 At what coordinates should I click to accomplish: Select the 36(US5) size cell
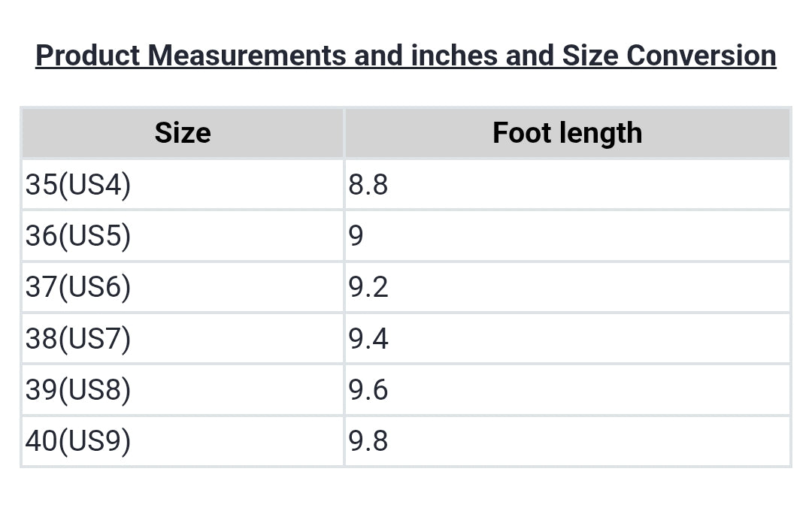[x=78, y=236]
